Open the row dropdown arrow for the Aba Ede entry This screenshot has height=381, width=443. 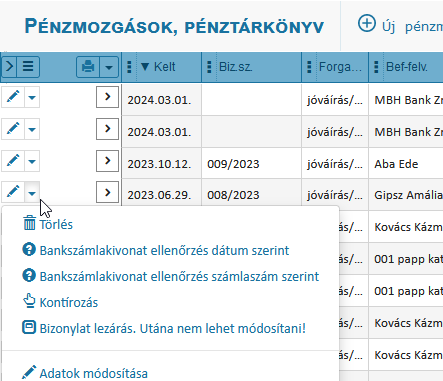tap(32, 161)
